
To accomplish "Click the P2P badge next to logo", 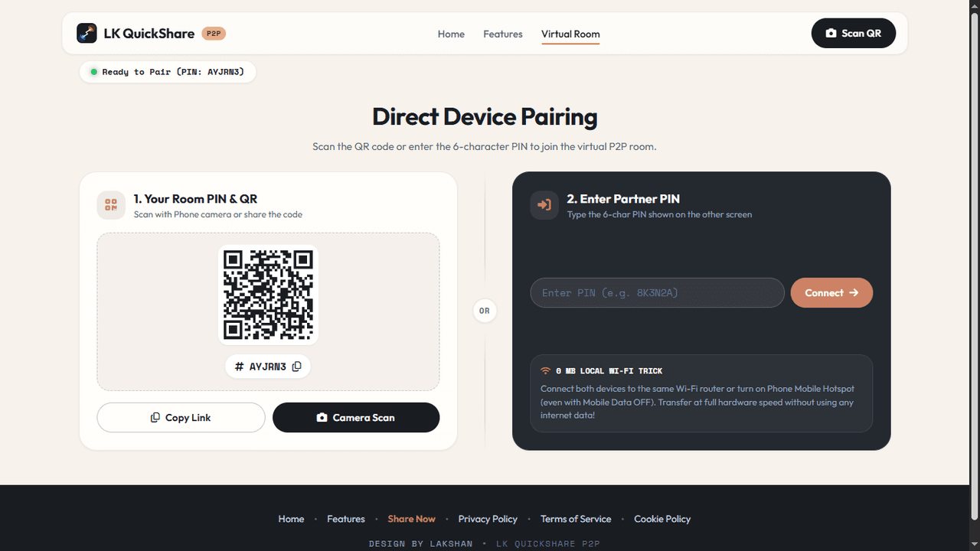I will 214,34.
